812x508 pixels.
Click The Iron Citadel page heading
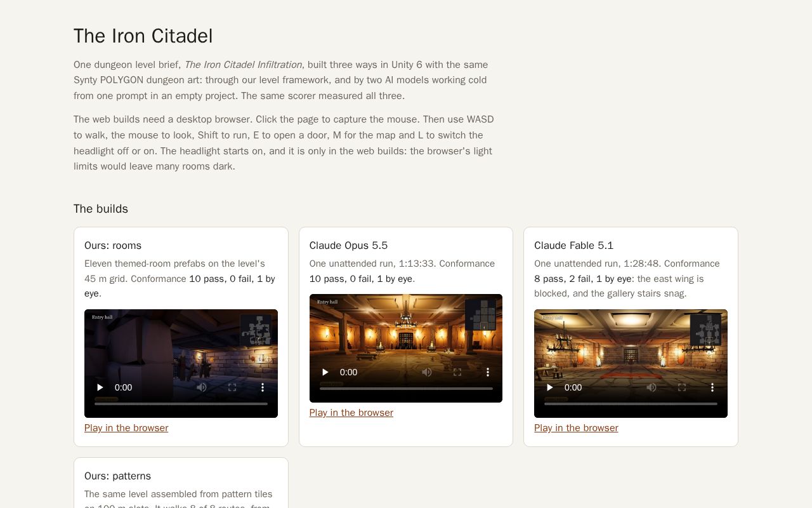[x=143, y=36]
